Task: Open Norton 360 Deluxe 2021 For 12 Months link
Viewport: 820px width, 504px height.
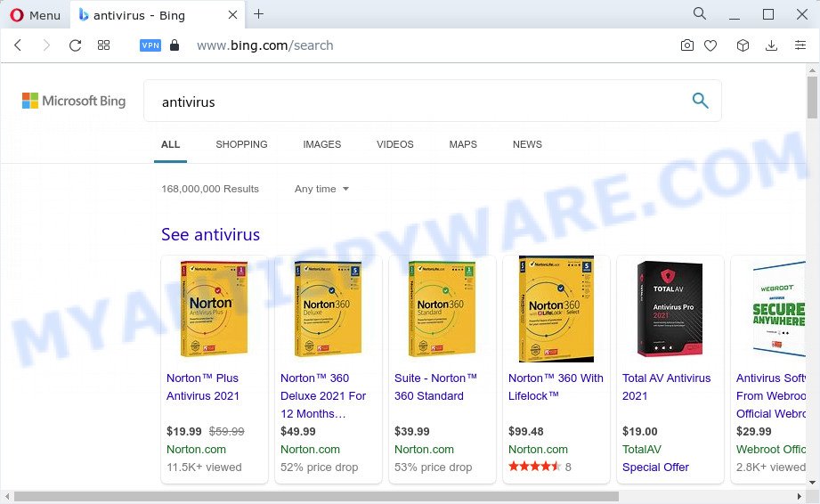Action: coord(323,395)
